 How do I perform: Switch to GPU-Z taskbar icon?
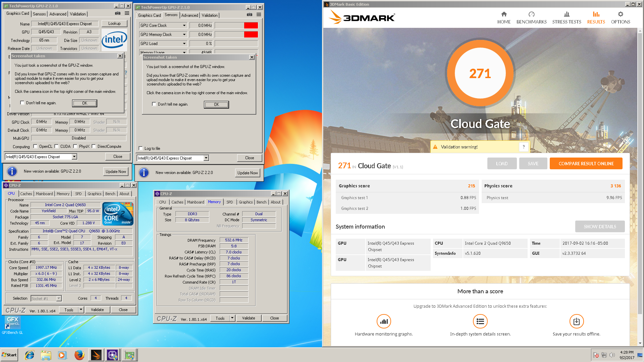point(129,355)
